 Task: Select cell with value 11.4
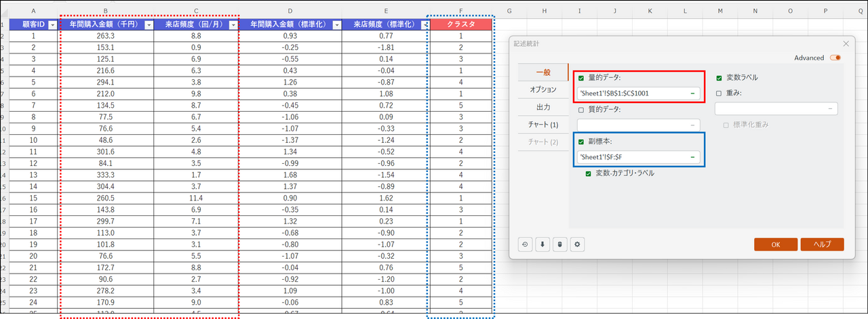coord(196,198)
